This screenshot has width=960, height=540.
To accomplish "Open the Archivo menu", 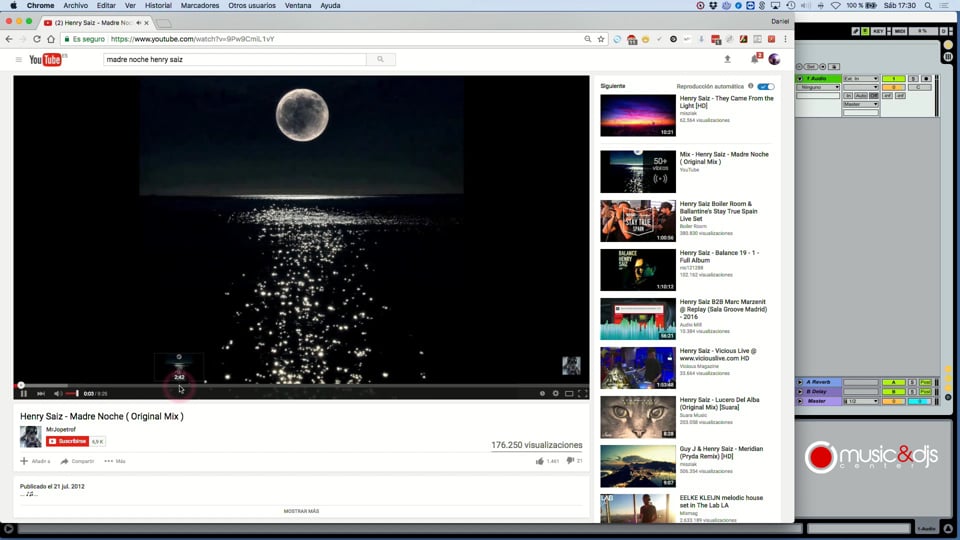I will 75,6.
